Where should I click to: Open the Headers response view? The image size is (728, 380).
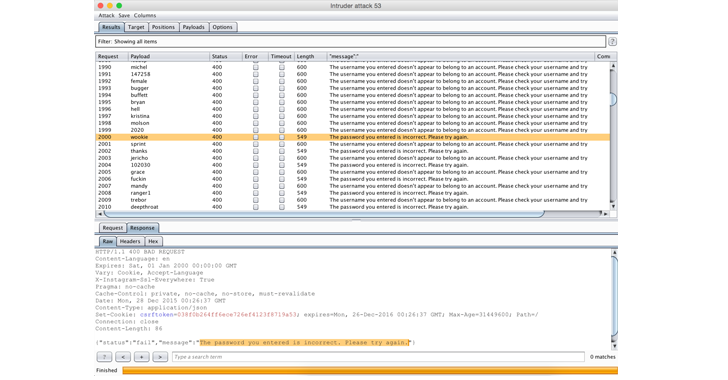tap(130, 241)
